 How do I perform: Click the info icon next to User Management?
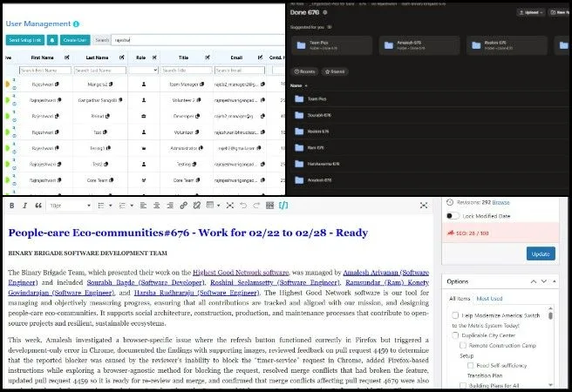click(x=76, y=23)
